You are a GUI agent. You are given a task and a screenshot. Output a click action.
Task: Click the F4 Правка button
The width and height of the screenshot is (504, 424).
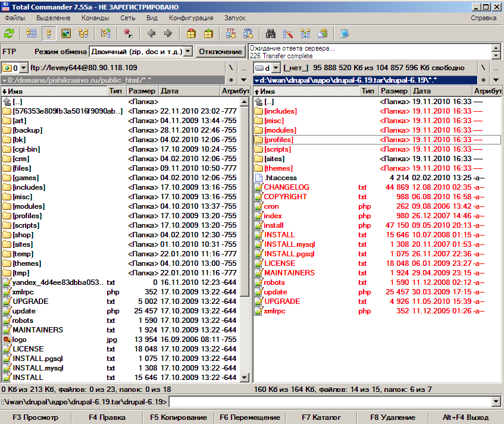[107, 417]
